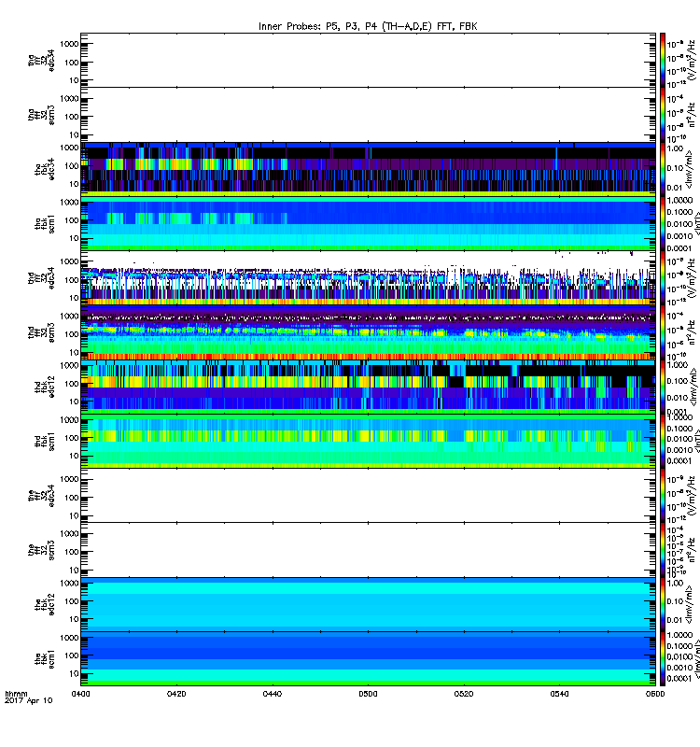This screenshot has width=700, height=747.
Task: Click the "the fff 32 scm3" y-axis label
Action: click(x=41, y=550)
